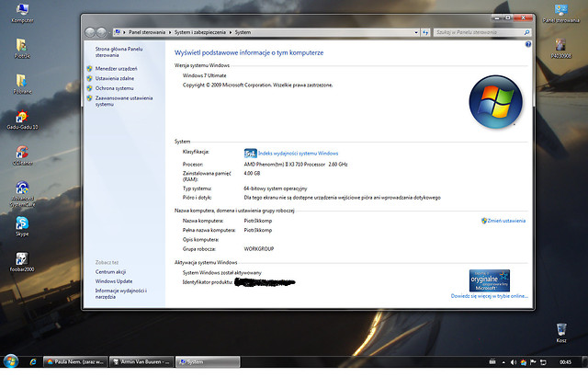The width and height of the screenshot is (588, 377).
Task: Open the Action Center flag tray icon
Action: click(533, 362)
